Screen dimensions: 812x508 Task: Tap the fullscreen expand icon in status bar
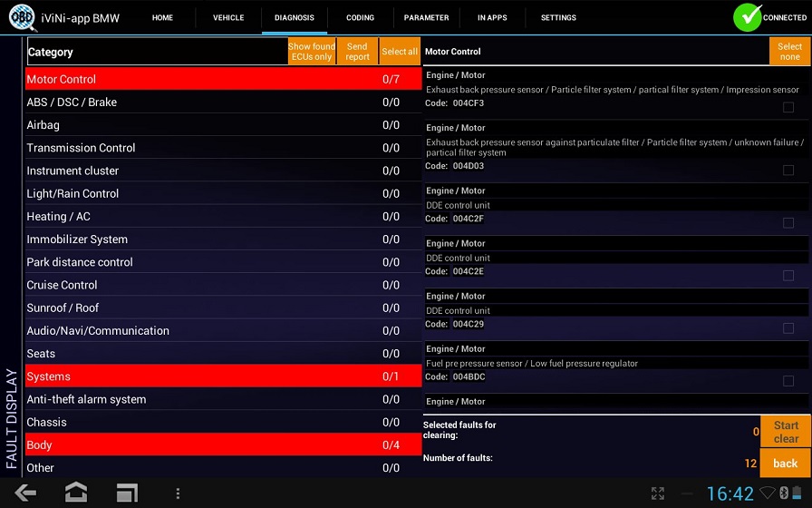tap(659, 493)
